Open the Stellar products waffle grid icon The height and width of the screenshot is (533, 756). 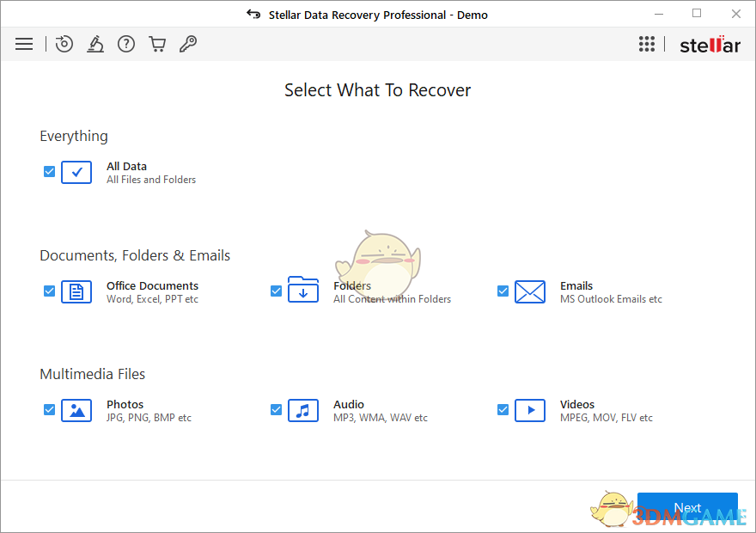(647, 44)
